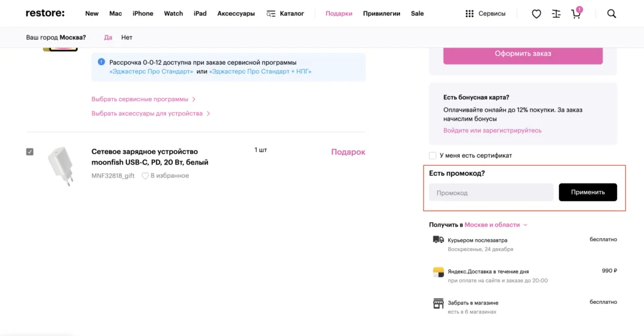Open the New menu item
Viewport: 644px width, 336px height.
click(x=92, y=14)
